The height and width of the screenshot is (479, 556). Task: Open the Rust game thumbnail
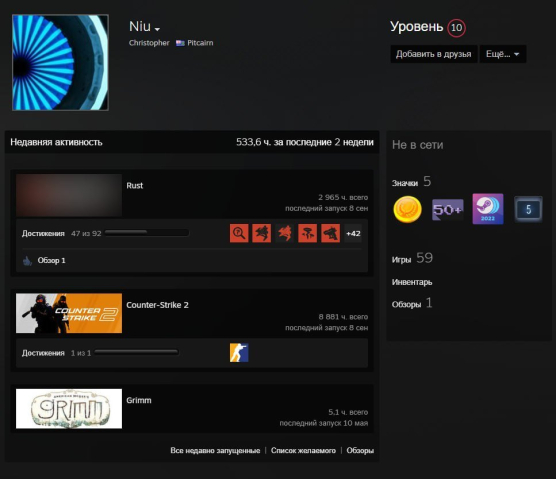pos(69,195)
